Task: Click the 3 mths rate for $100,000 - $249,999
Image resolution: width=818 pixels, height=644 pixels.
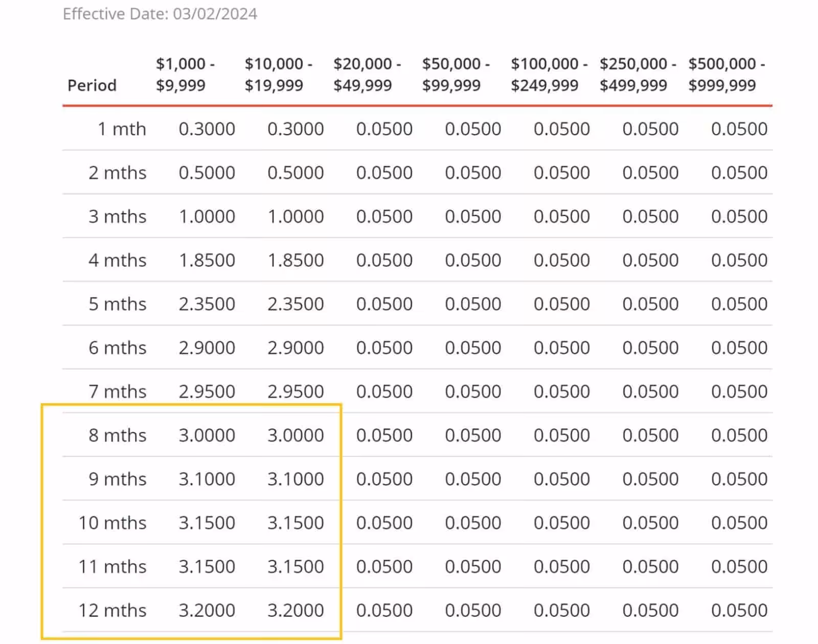Action: pyautogui.click(x=562, y=217)
